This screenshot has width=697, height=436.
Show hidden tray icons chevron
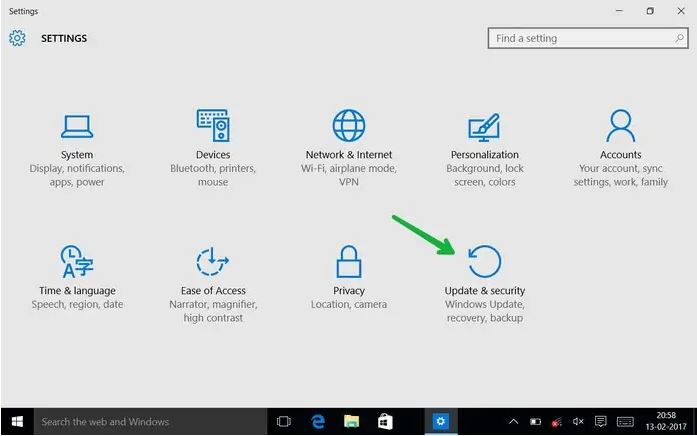[513, 421]
